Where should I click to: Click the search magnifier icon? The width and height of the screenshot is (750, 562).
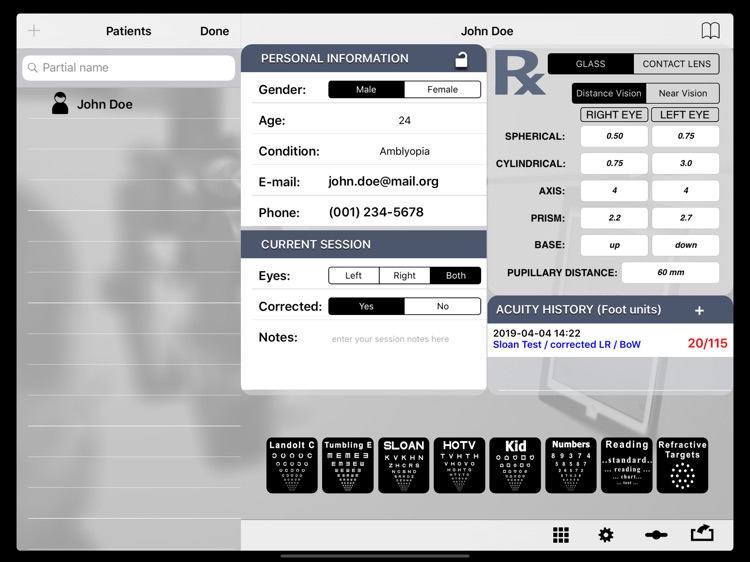tap(33, 67)
